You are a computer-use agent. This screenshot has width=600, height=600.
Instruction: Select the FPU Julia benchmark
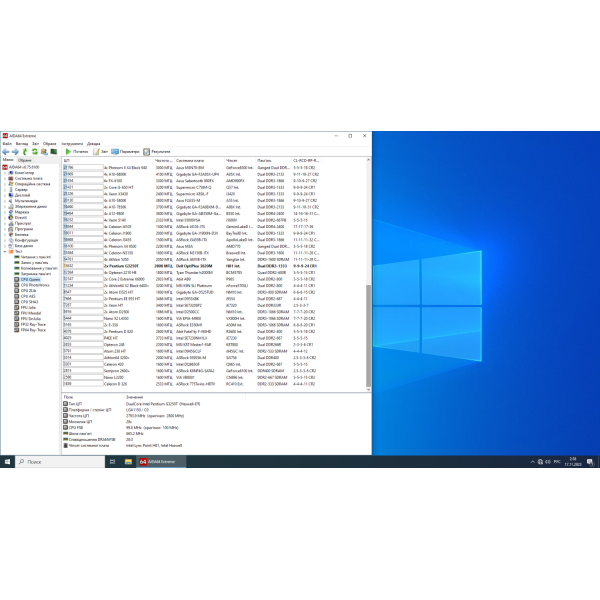click(x=25, y=307)
